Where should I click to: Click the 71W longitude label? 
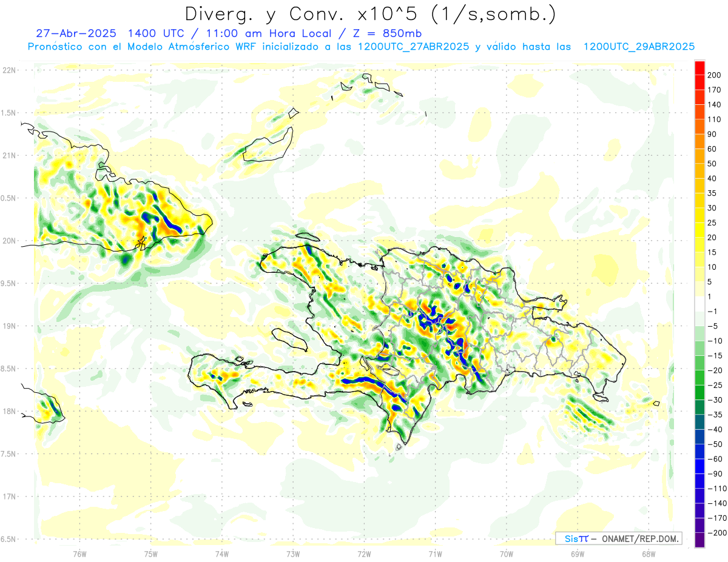tap(435, 554)
